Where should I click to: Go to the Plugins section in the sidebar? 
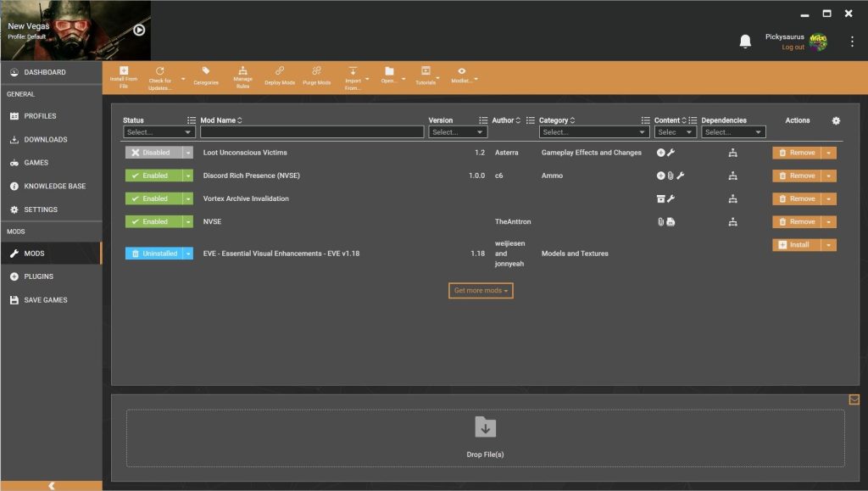point(39,276)
